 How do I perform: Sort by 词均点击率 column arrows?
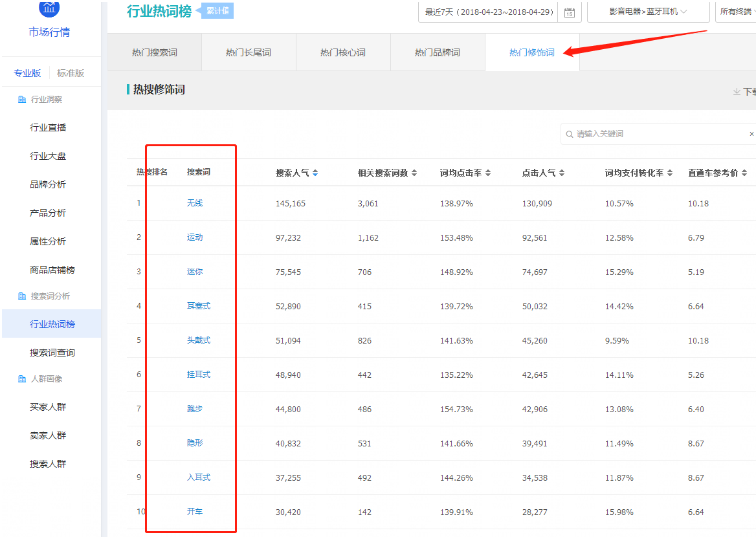pyautogui.click(x=488, y=173)
